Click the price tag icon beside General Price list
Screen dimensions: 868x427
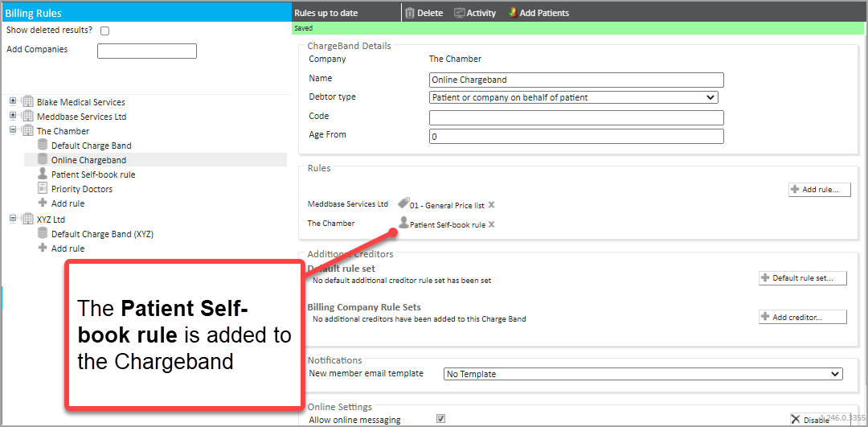tap(403, 204)
